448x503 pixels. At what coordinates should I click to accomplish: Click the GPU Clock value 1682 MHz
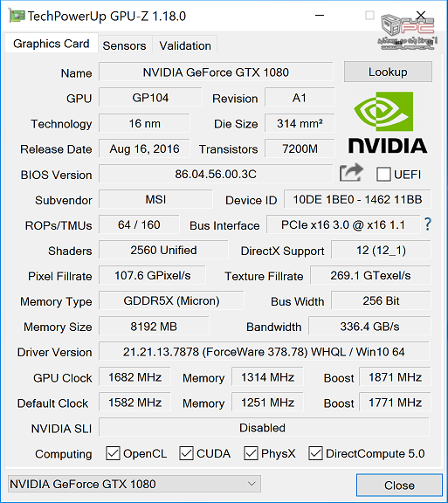pos(134,377)
